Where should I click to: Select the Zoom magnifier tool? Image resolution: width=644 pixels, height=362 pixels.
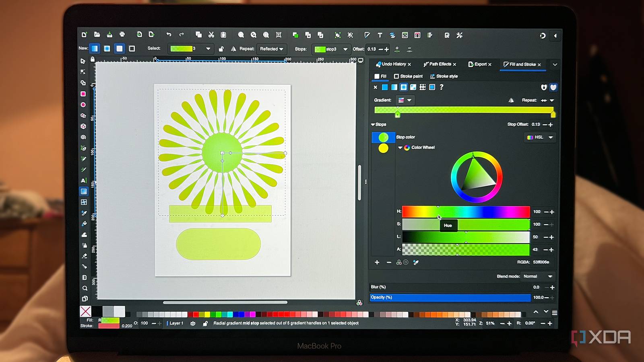coord(83,288)
